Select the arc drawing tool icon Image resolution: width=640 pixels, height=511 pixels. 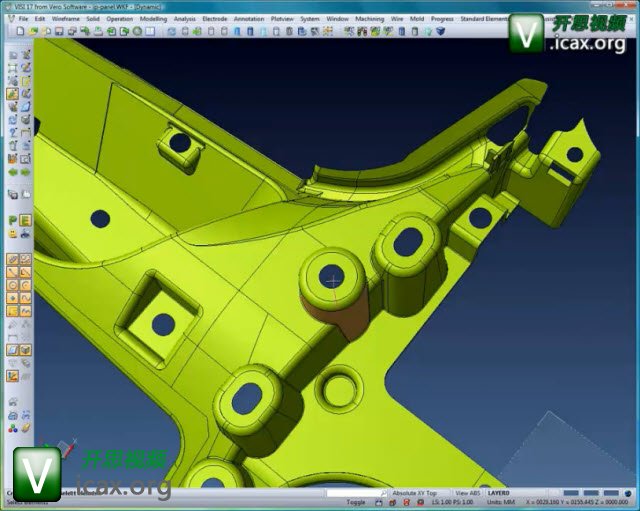[25, 285]
